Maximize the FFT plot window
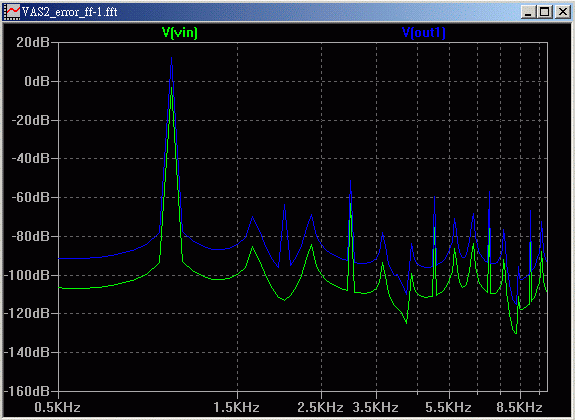Viewport: 575px width, 420px height. pos(545,12)
